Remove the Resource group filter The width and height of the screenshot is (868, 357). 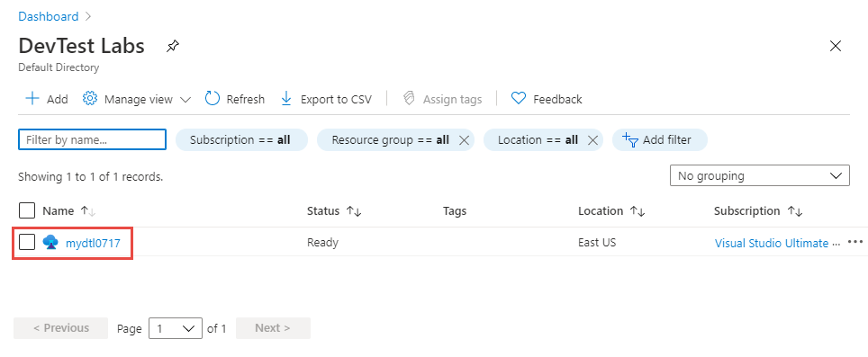(464, 140)
